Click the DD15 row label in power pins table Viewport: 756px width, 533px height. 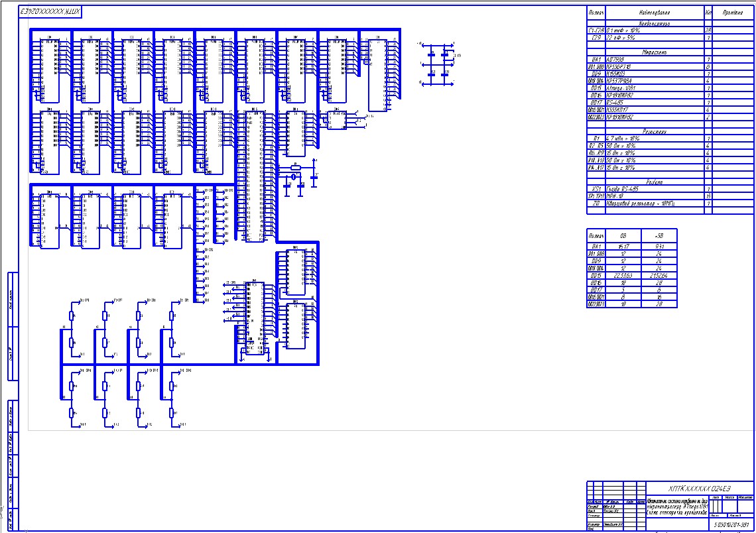click(596, 275)
